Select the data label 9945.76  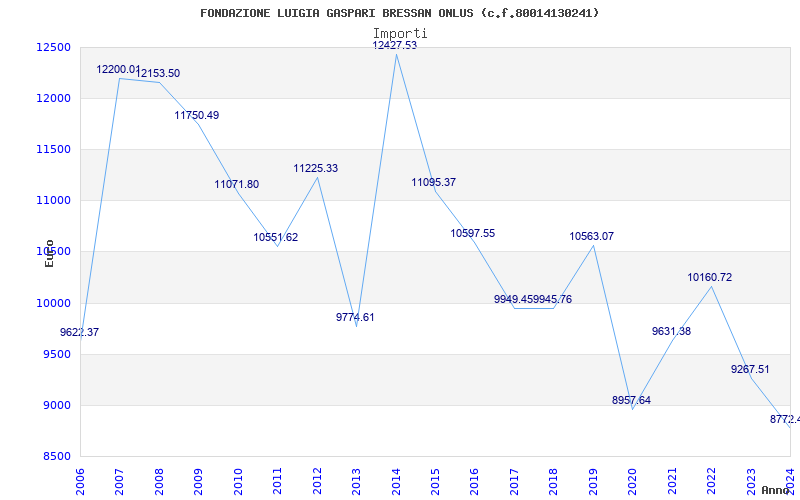pyautogui.click(x=553, y=299)
